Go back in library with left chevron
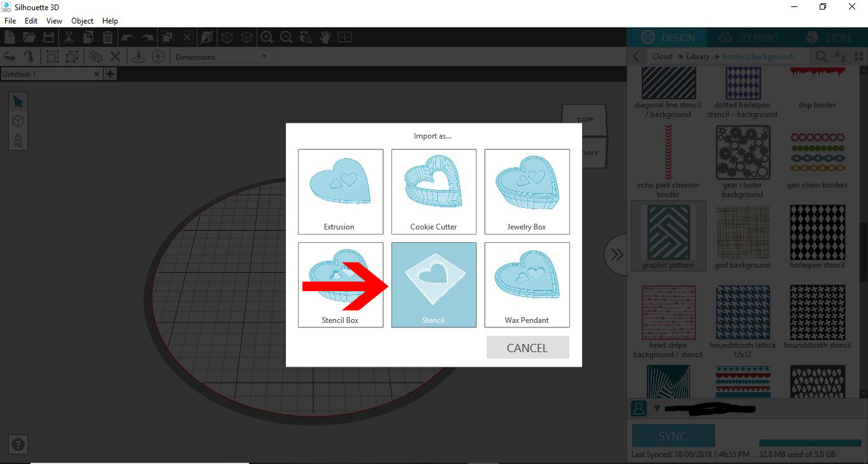 (637, 57)
